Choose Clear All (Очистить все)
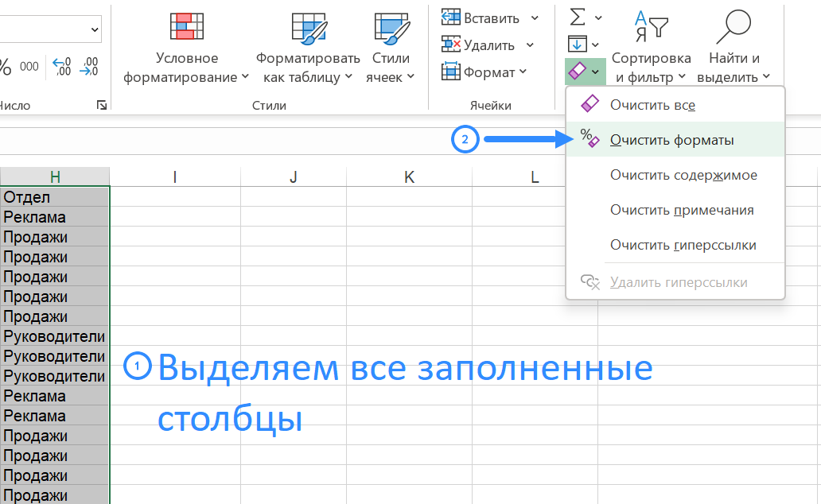Viewport: 821px width, 504px height. (652, 104)
